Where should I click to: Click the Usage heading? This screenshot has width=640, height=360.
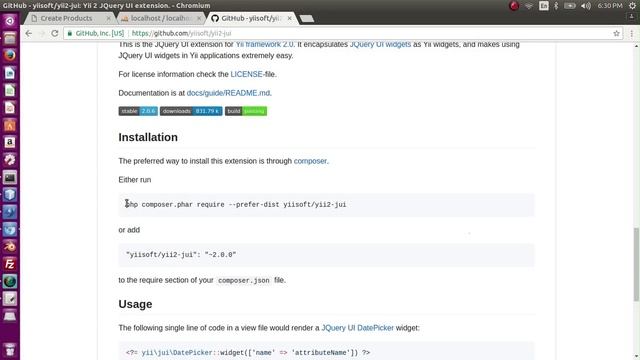[x=135, y=304]
